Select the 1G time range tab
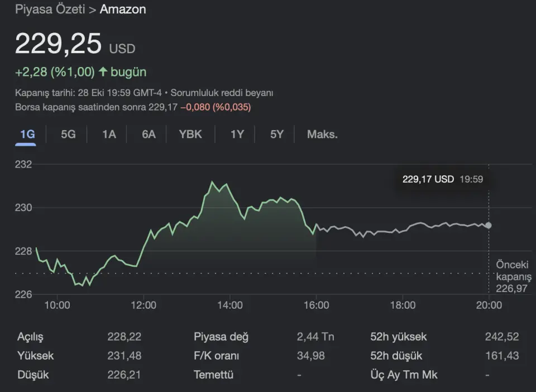The height and width of the screenshot is (392, 536). [x=27, y=134]
